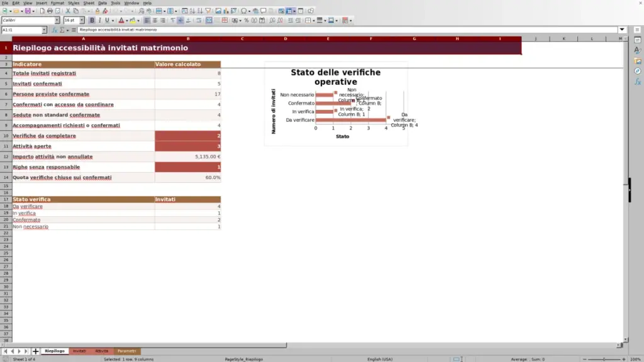The image size is (644, 362).
Task: Open the Font Name dropdown
Action: [x=57, y=21]
